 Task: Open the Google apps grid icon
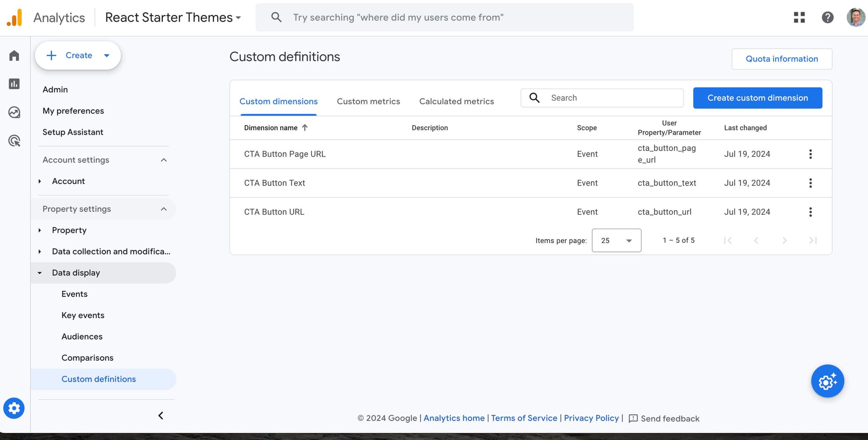coord(799,17)
